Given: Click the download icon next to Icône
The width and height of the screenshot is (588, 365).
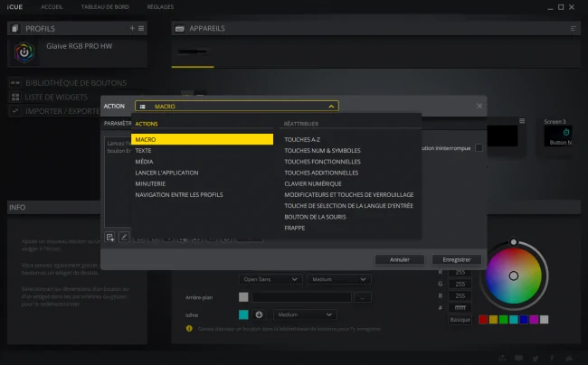Looking at the screenshot, I should [259, 314].
